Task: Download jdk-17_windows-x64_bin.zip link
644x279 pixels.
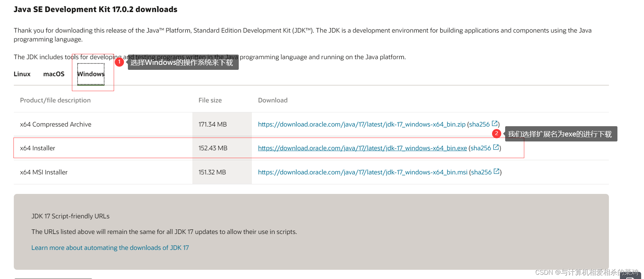Action: 362,124
